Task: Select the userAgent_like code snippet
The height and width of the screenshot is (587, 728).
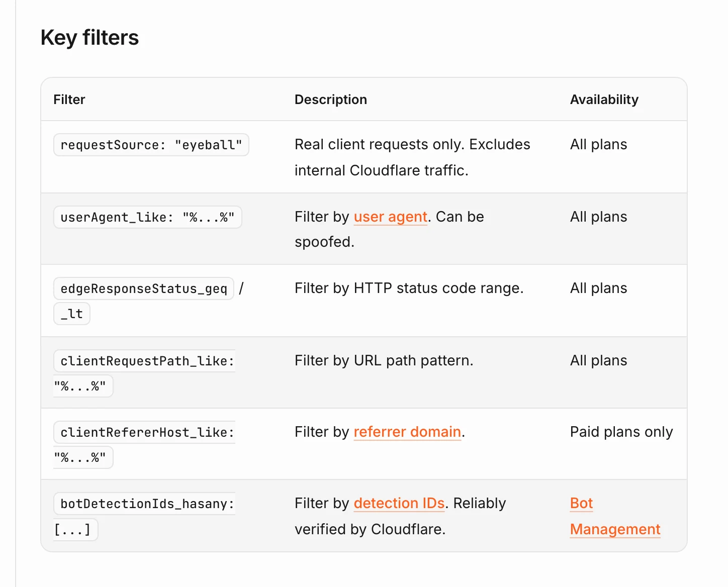Action: coord(147,217)
